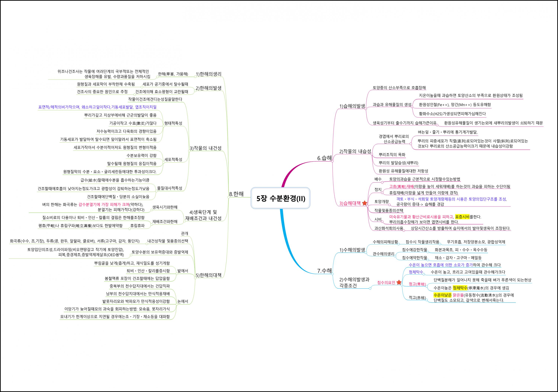Select the subtopic 1)한해의생리
558x392 pixels.
tap(209, 74)
